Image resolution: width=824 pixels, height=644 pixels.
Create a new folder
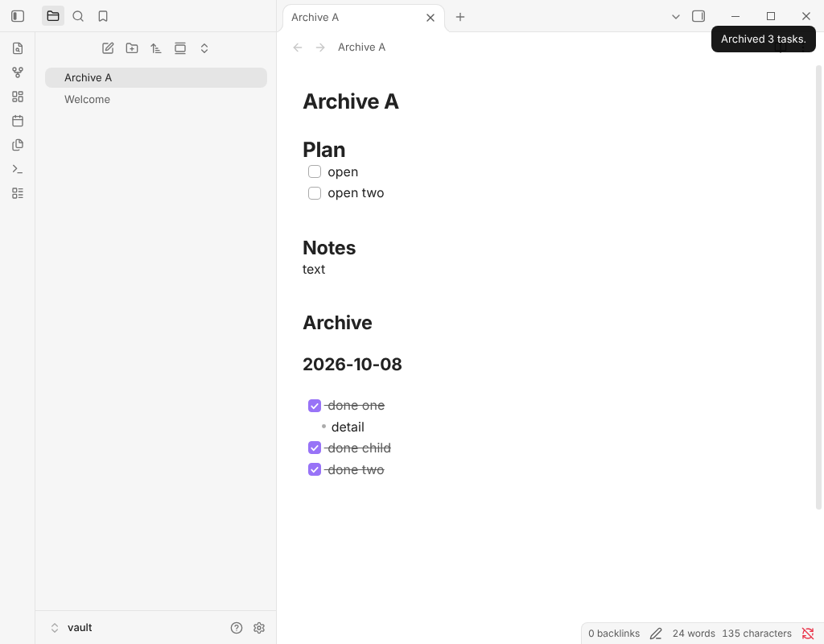pyautogui.click(x=132, y=48)
